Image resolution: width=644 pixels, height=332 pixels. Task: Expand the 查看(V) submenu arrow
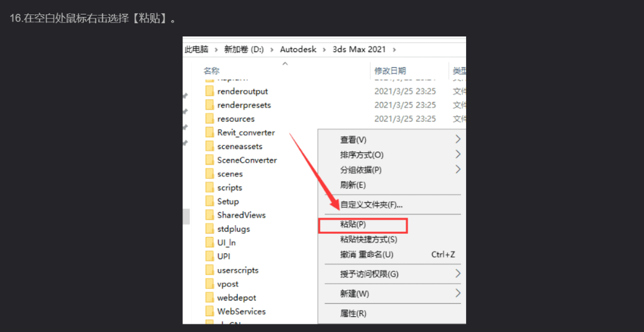[458, 139]
